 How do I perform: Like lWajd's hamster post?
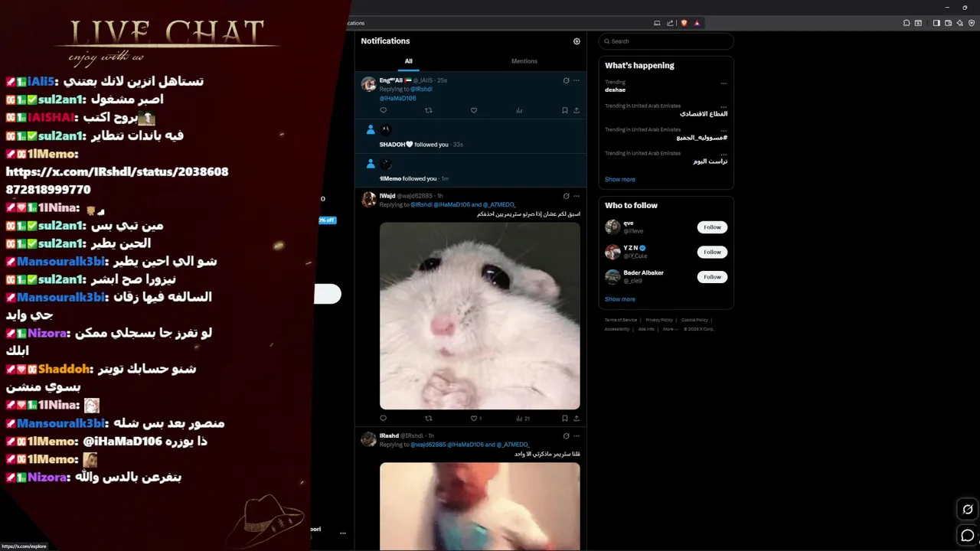pyautogui.click(x=475, y=419)
